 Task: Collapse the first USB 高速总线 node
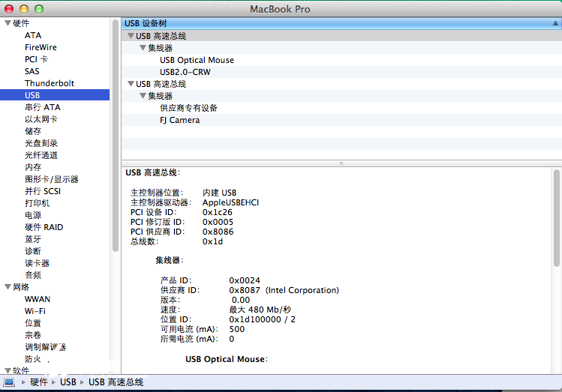pos(130,36)
